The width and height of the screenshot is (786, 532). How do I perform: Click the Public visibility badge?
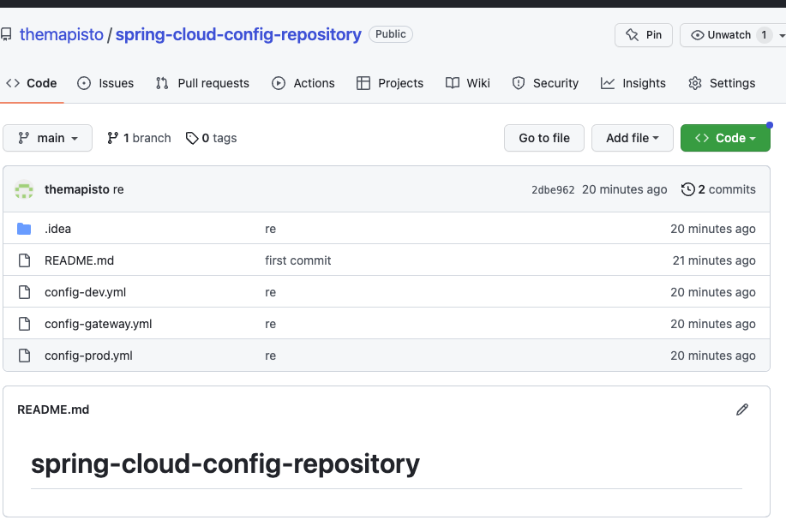tap(391, 34)
